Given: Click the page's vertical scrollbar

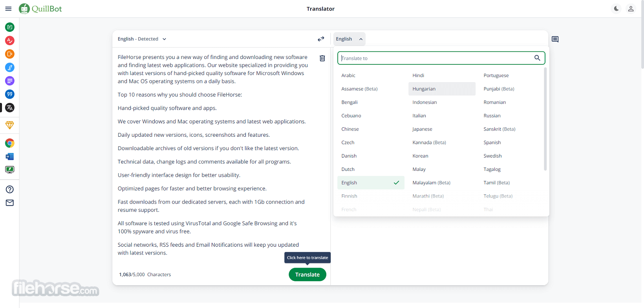Looking at the screenshot, I should pos(642,35).
